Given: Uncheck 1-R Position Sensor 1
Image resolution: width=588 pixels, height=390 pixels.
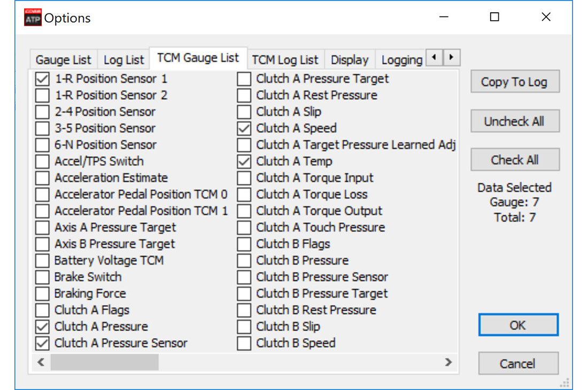Looking at the screenshot, I should point(42,79).
